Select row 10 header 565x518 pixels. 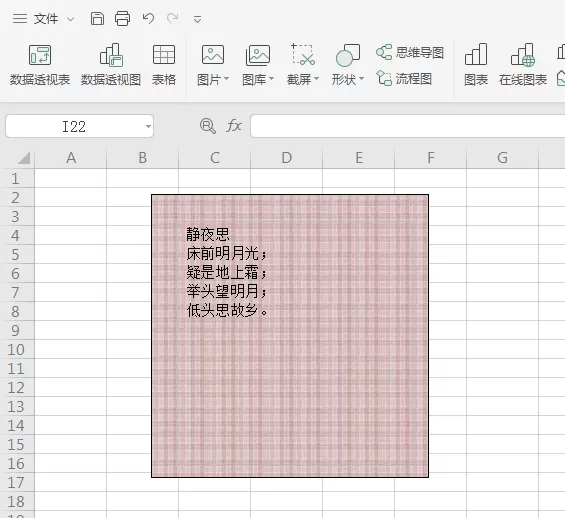pyautogui.click(x=17, y=349)
